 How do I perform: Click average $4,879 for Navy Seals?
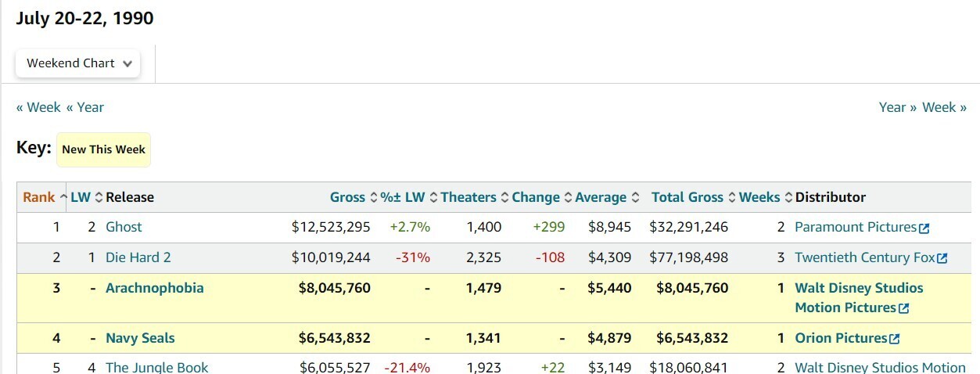click(609, 338)
